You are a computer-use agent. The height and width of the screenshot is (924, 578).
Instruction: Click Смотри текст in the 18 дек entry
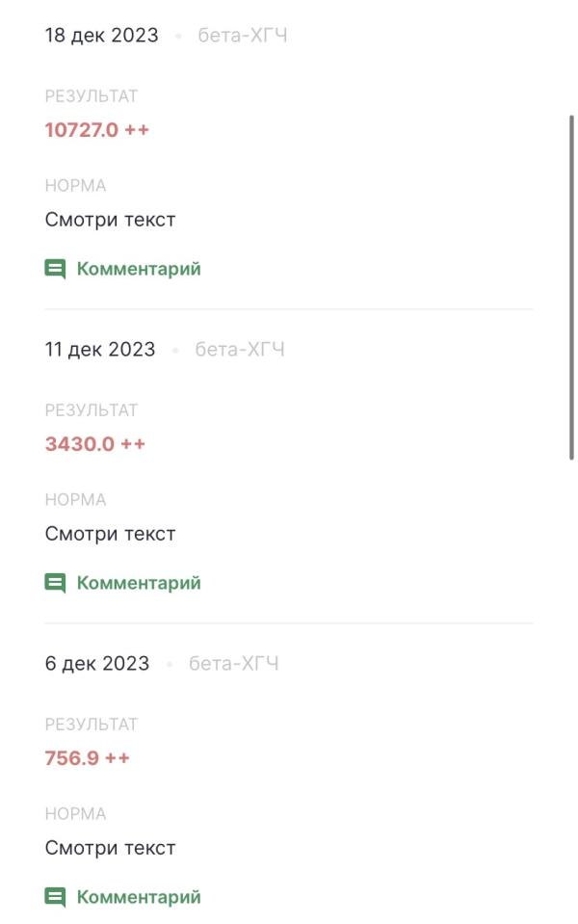tap(110, 220)
